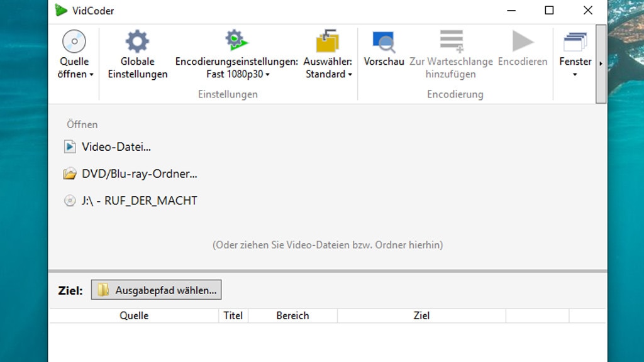The width and height of the screenshot is (644, 362).
Task: Choose output path via Ausgabepfad wählen
Action: [x=156, y=290]
